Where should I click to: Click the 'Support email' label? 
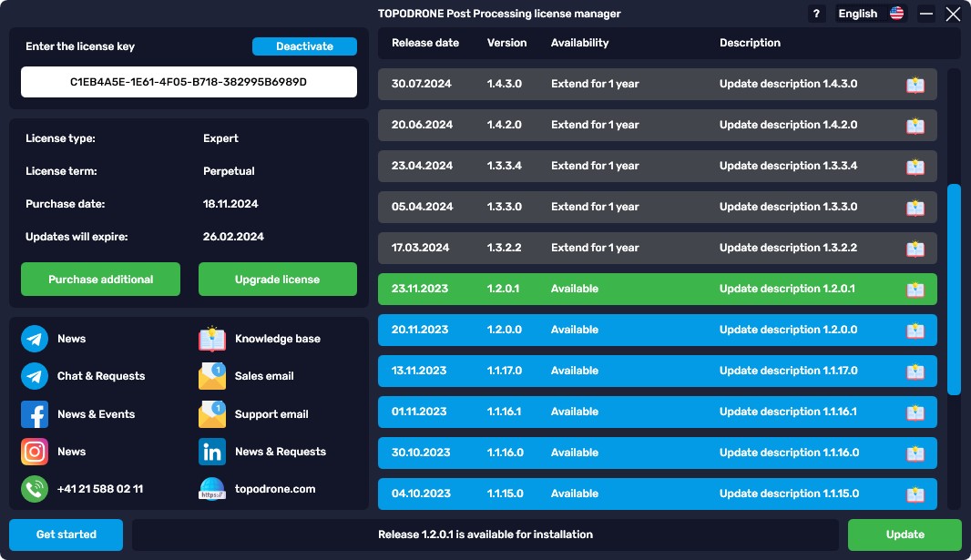point(271,414)
